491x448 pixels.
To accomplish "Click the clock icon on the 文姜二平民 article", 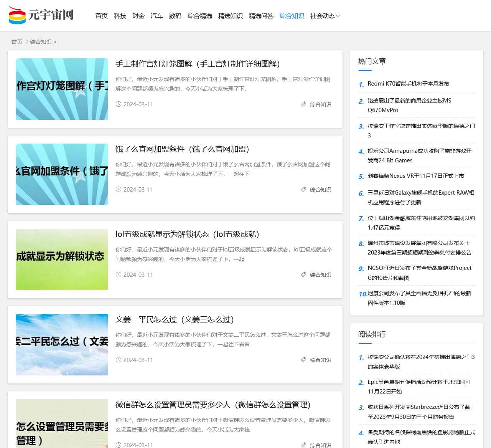I will coord(119,360).
